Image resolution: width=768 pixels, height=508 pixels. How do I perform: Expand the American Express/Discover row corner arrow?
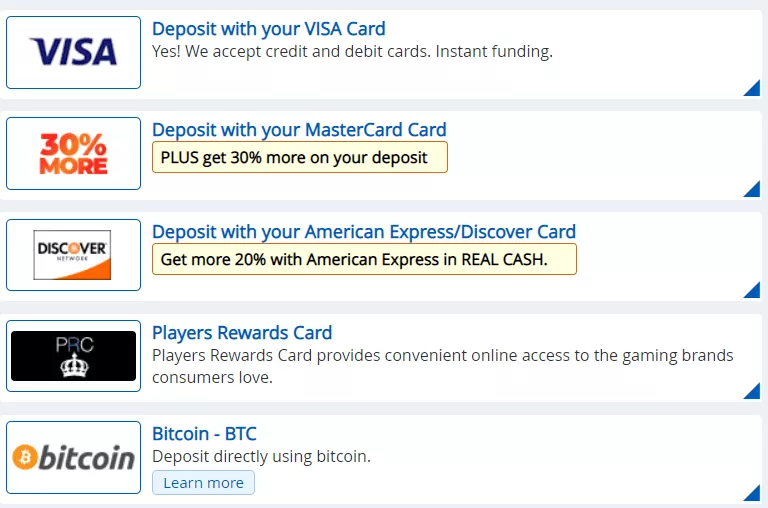pyautogui.click(x=753, y=290)
